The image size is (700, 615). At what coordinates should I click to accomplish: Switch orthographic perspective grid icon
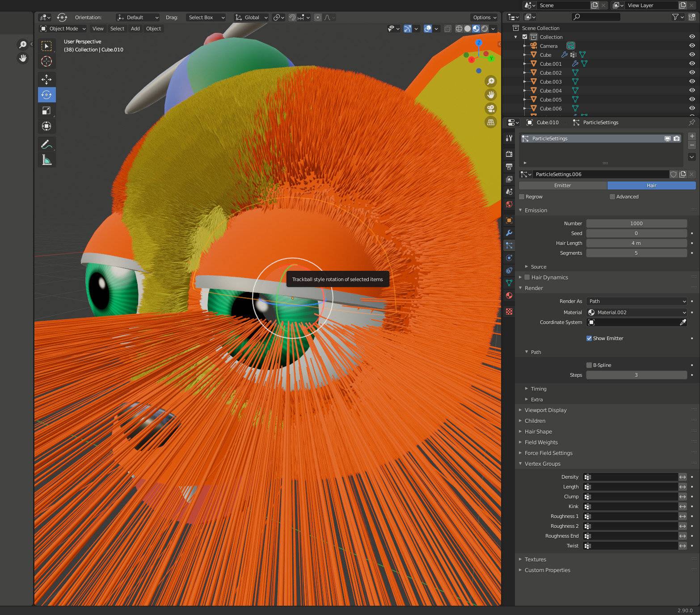coord(491,122)
